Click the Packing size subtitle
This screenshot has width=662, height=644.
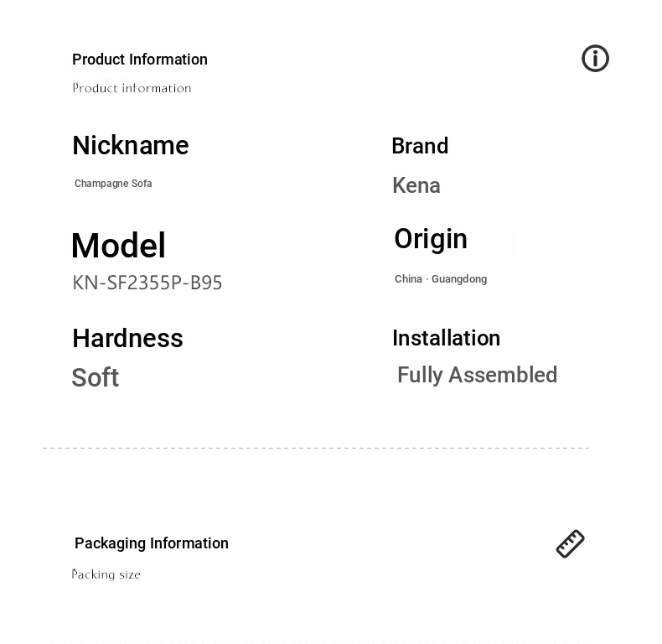106,574
